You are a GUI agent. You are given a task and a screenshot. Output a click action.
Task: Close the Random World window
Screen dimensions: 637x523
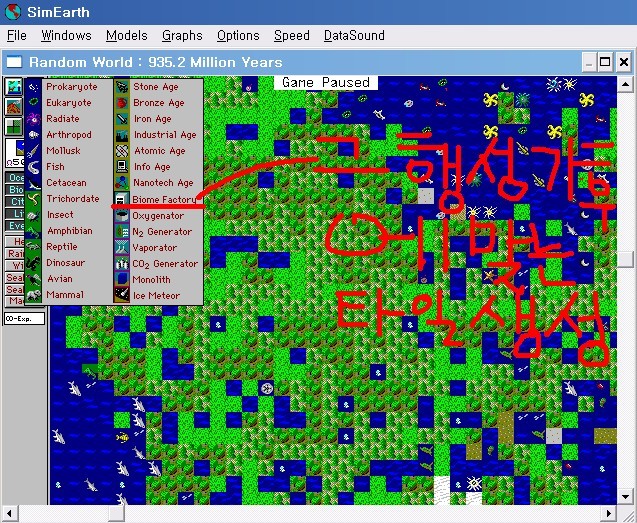click(624, 62)
